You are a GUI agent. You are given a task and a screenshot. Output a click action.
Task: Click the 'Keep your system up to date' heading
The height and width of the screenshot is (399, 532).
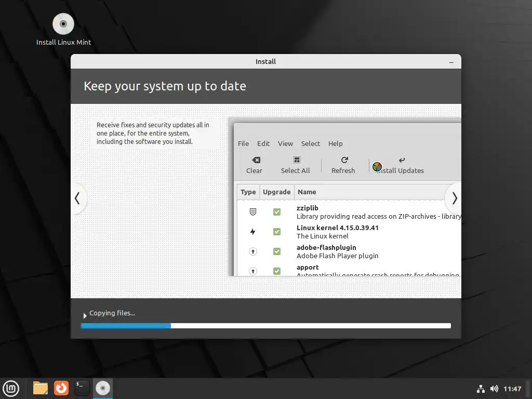coord(165,86)
